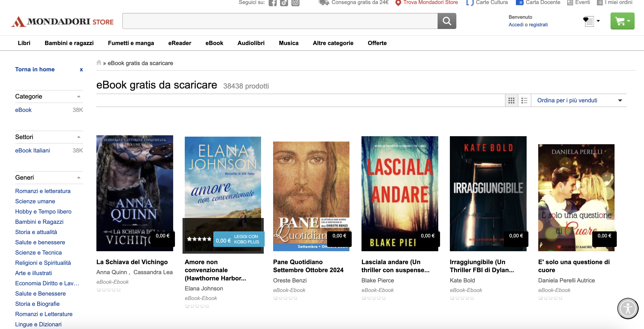644x329 pixels.
Task: Filter by Romanzi e letteratura genre
Action: point(43,191)
